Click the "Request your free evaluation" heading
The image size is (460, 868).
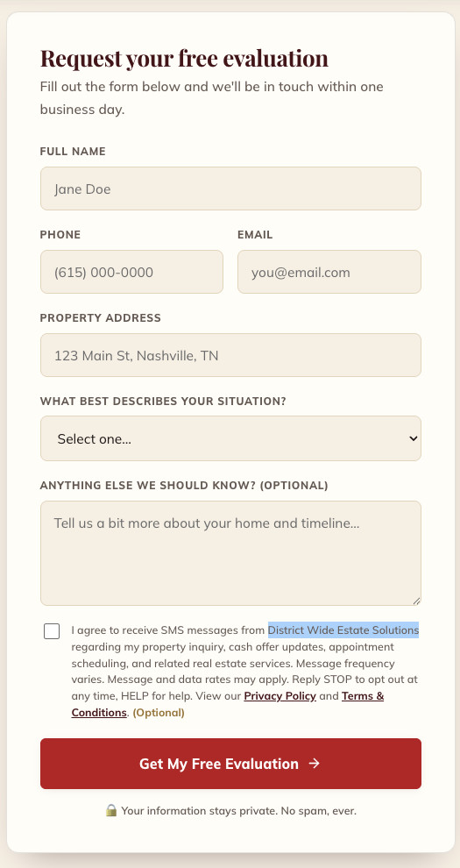[x=184, y=58]
